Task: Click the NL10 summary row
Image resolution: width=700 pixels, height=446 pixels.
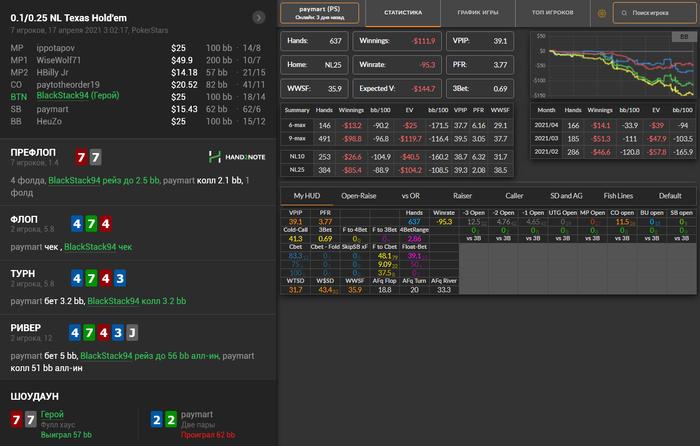Action: (x=397, y=157)
